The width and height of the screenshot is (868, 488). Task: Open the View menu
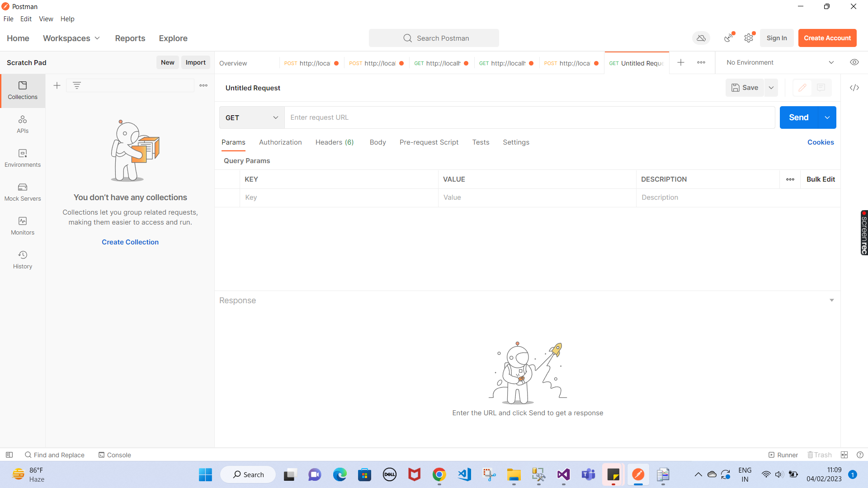[46, 19]
